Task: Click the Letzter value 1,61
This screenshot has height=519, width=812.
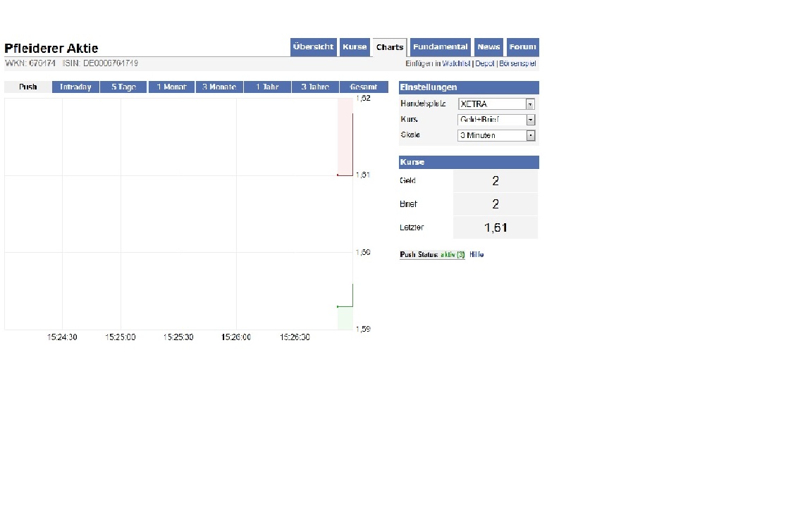Action: click(x=496, y=227)
